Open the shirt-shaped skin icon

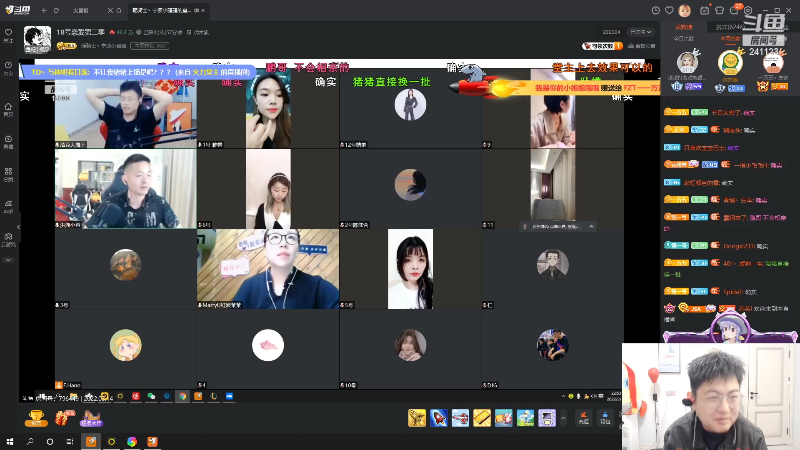coord(719,10)
